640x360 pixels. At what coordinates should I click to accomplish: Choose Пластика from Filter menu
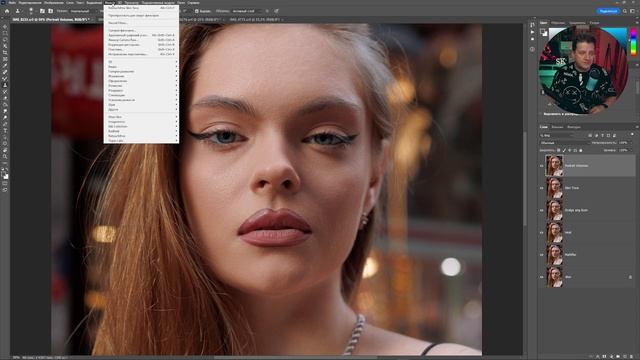click(x=141, y=49)
